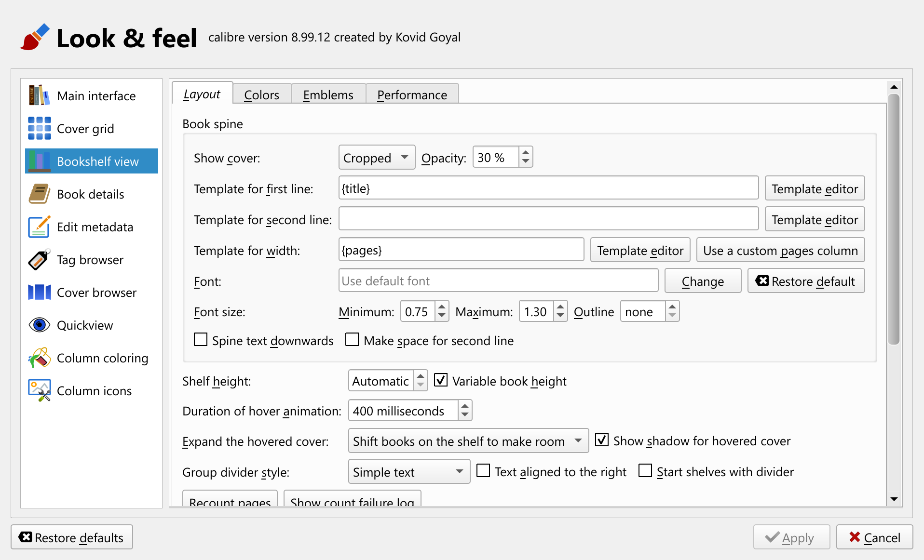
Task: Open the Tag browser icon
Action: coord(39,260)
